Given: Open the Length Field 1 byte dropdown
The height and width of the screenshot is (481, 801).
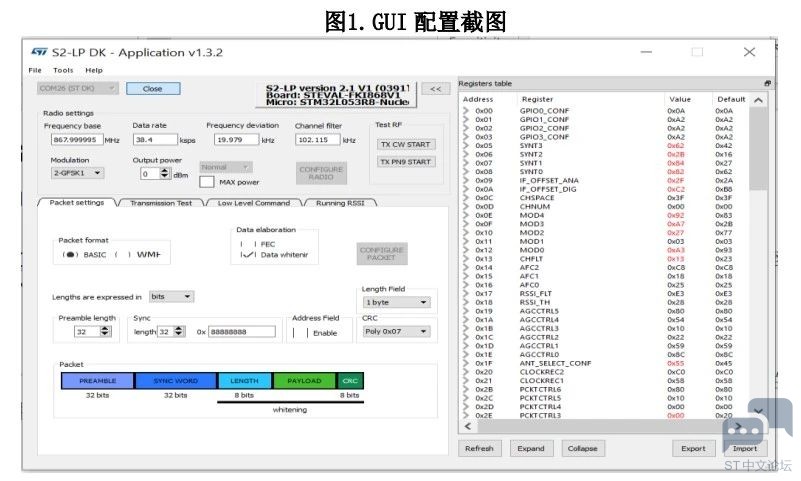Looking at the screenshot, I should click(396, 302).
